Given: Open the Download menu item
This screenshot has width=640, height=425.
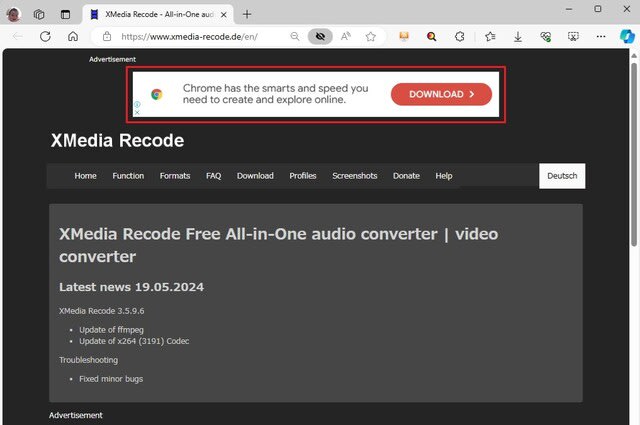Looking at the screenshot, I should point(255,176).
